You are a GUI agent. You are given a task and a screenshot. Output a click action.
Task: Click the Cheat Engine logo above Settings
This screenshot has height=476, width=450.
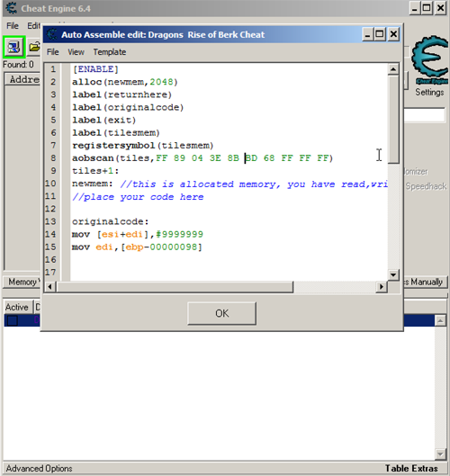(429, 59)
